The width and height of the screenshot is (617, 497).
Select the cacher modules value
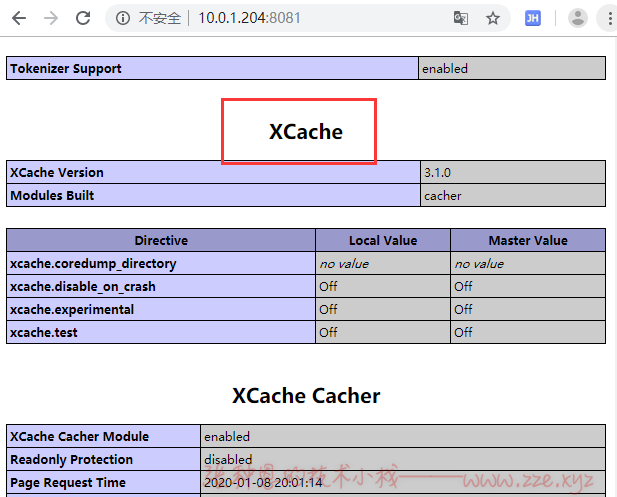443,196
